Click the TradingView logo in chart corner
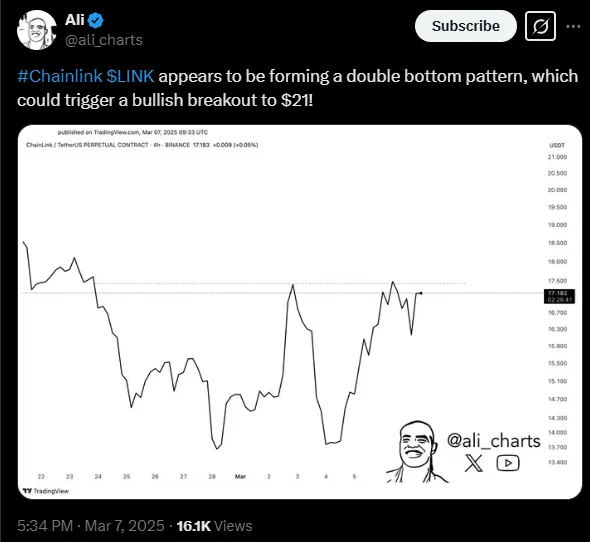Viewport: 590px width, 542px height. tap(46, 491)
